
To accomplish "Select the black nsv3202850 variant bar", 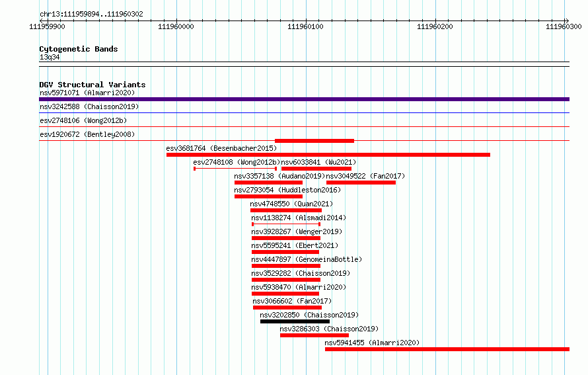I will click(x=295, y=321).
